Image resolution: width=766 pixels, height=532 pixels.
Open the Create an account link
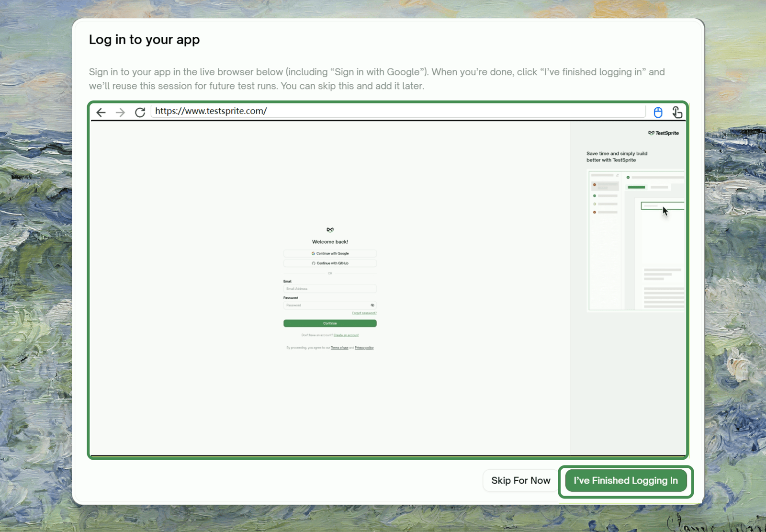click(346, 335)
